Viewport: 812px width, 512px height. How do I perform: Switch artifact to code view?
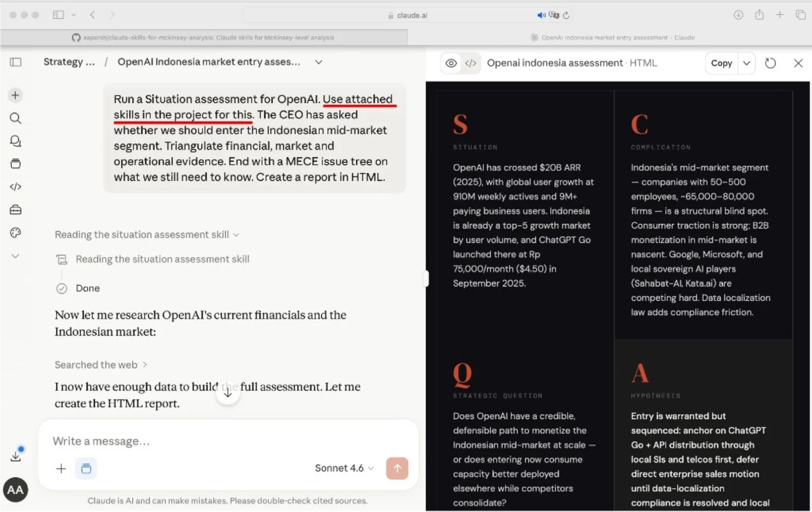[x=470, y=63]
